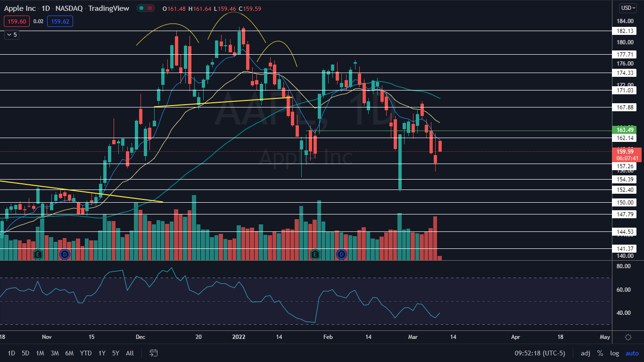Click the February dividend D marker
Image resolution: width=644 pixels, height=362 pixels.
[341, 255]
